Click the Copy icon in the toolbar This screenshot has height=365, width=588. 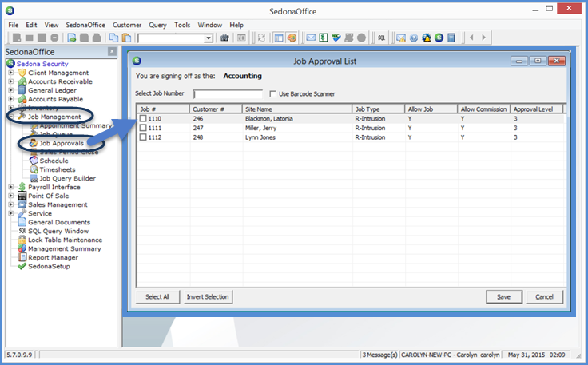tap(113, 38)
